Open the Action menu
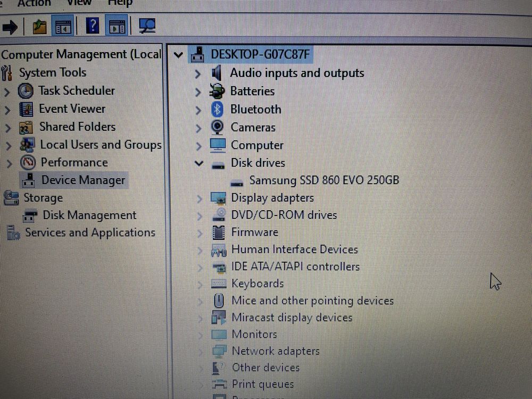The height and width of the screenshot is (399, 532). [x=34, y=3]
